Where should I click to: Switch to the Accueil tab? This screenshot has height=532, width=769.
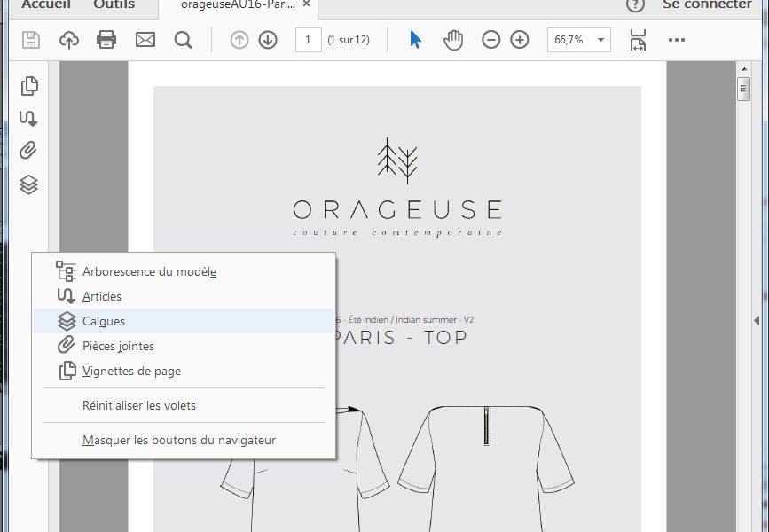pos(44,5)
